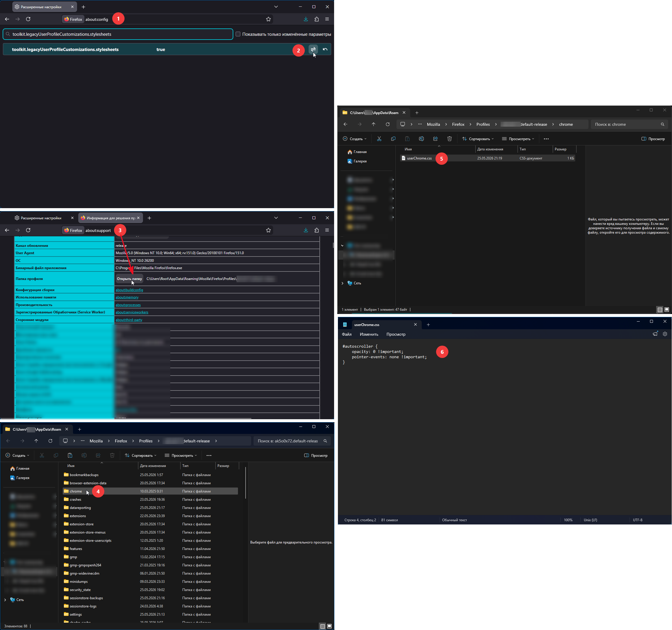
Task: Open about:serviceworkers link
Action: pos(132,312)
